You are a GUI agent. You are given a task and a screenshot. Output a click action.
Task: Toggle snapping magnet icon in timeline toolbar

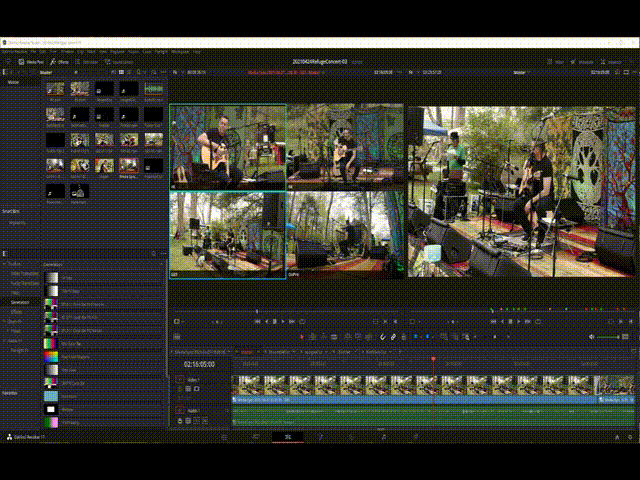[x=381, y=337]
